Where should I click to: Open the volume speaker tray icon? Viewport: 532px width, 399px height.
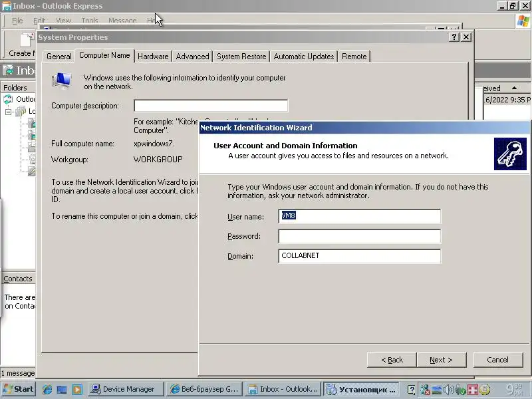click(448, 390)
